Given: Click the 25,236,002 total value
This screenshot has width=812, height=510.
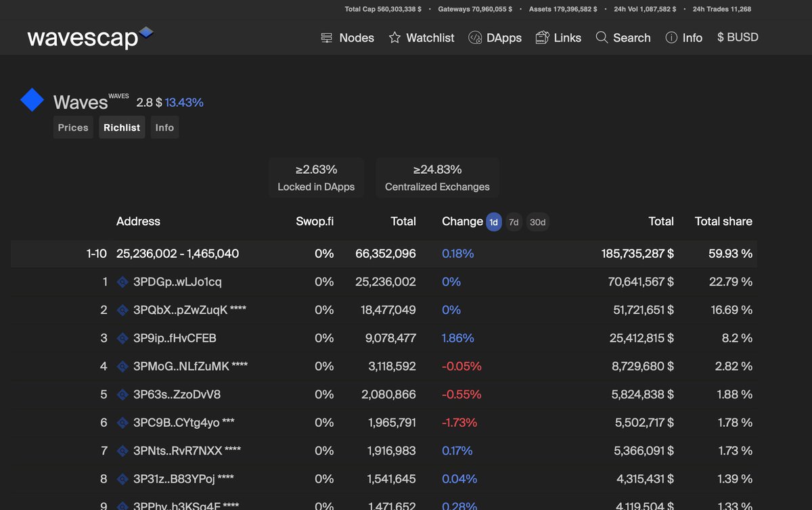Looking at the screenshot, I should pyautogui.click(x=386, y=282).
